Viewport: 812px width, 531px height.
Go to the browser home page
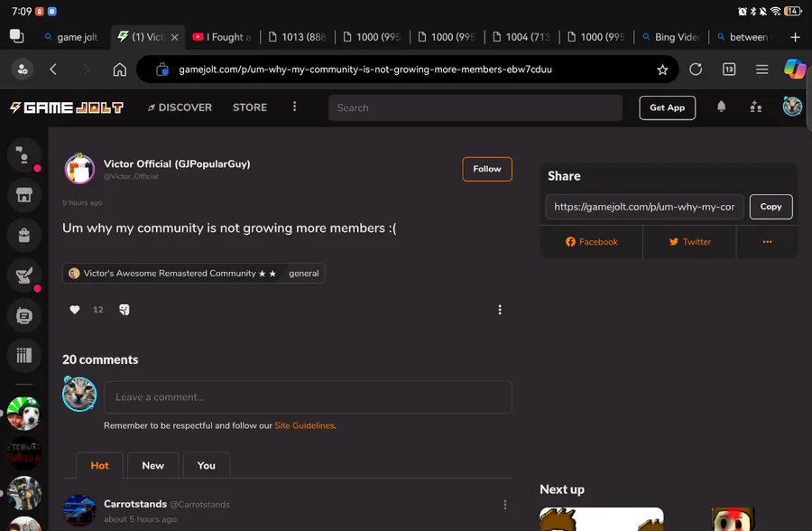[x=120, y=69]
